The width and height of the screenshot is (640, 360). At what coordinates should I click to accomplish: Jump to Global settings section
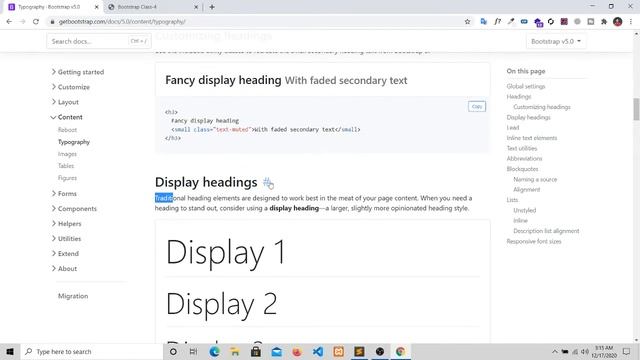526,86
